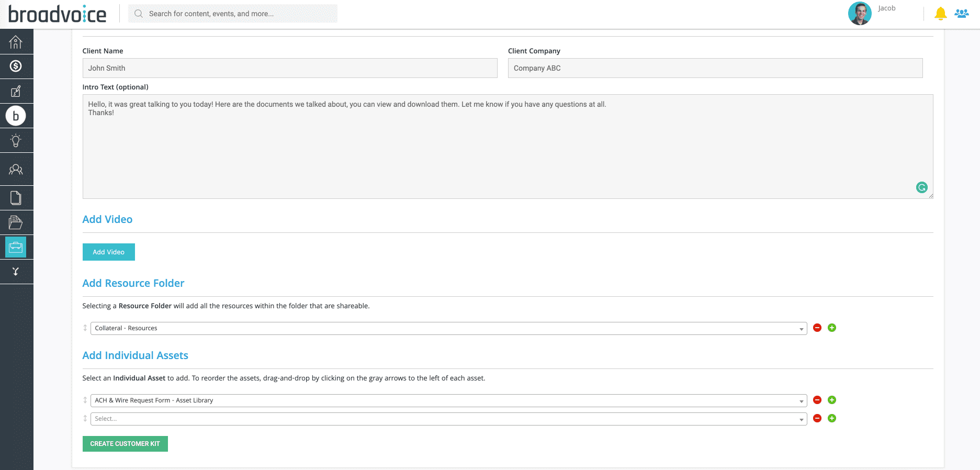Open Jacob's profile avatar

point(859,14)
